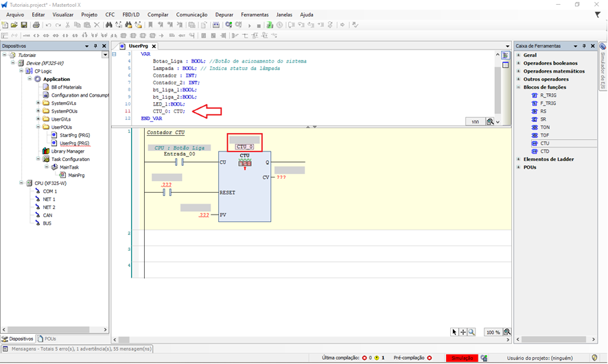Click the Save project toolbar icon
The height and width of the screenshot is (364, 608).
(x=25, y=25)
